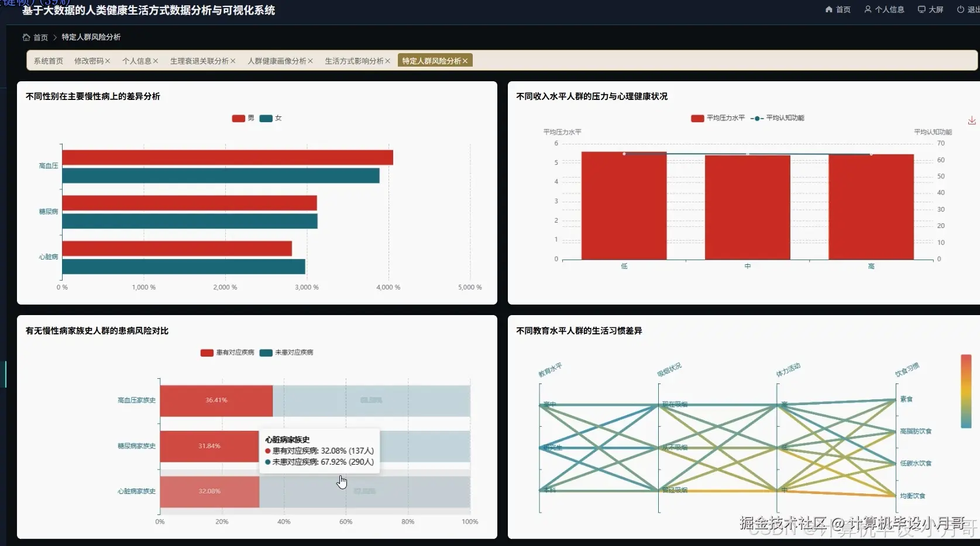Click the 首页 breadcrumb link
The width and height of the screenshot is (980, 546).
click(40, 37)
